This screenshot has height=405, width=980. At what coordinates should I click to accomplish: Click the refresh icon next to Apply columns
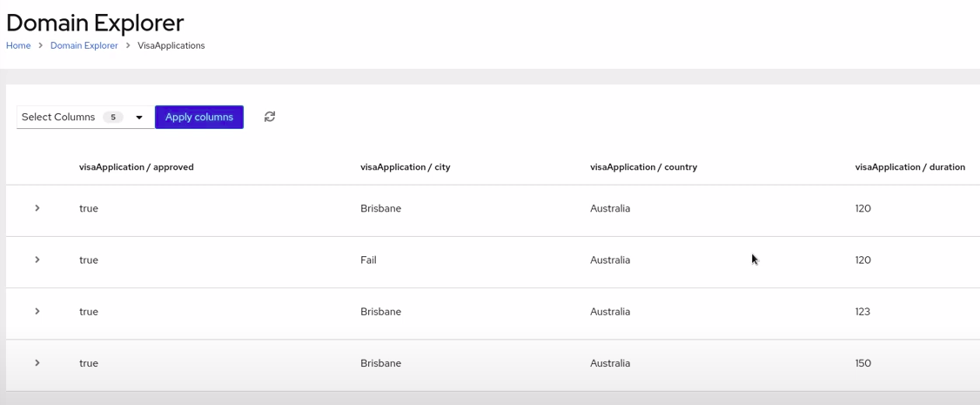click(270, 117)
